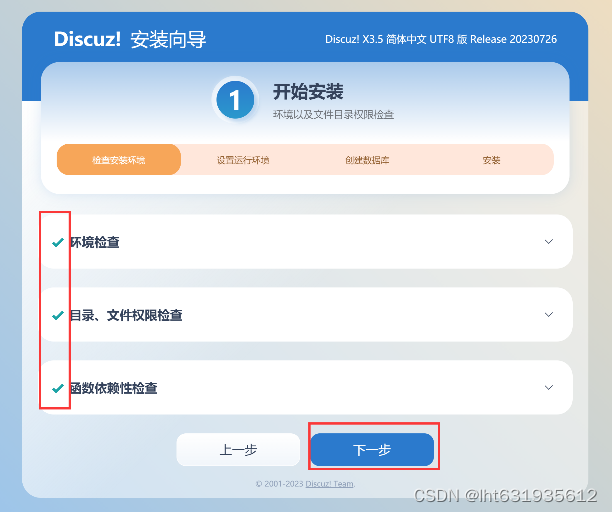Open the Discuz! Team footer link
The width and height of the screenshot is (612, 512).
pyautogui.click(x=329, y=484)
